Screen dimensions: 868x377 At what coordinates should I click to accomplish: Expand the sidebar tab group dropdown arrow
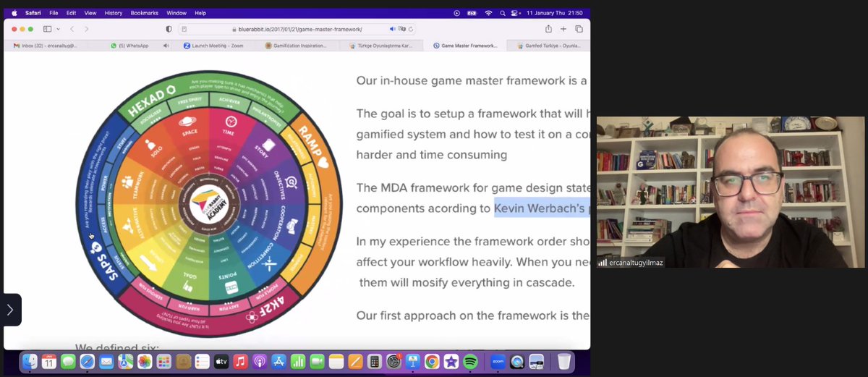point(58,29)
